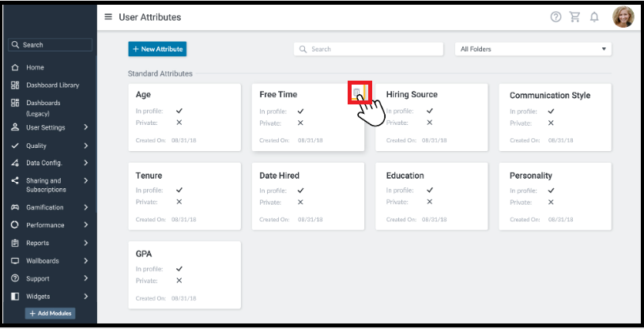Click the Widgets icon in sidebar
Image resolution: width=644 pixels, height=329 pixels.
[x=15, y=296]
